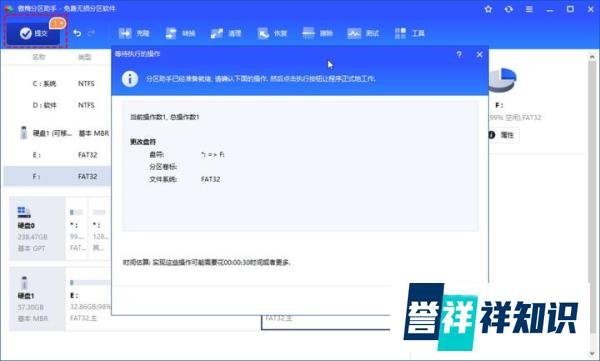Viewport: 600px width, 361px height.
Task: Click the F: label in right panel
Action: 499,105
